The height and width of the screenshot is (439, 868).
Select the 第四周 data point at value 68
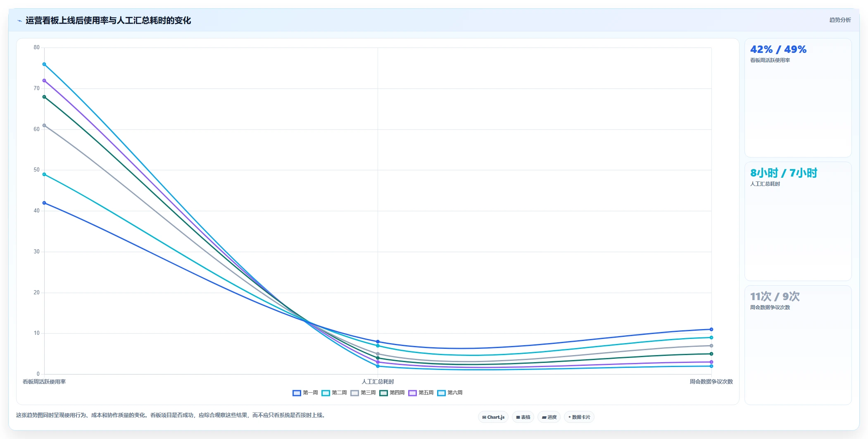coord(44,97)
